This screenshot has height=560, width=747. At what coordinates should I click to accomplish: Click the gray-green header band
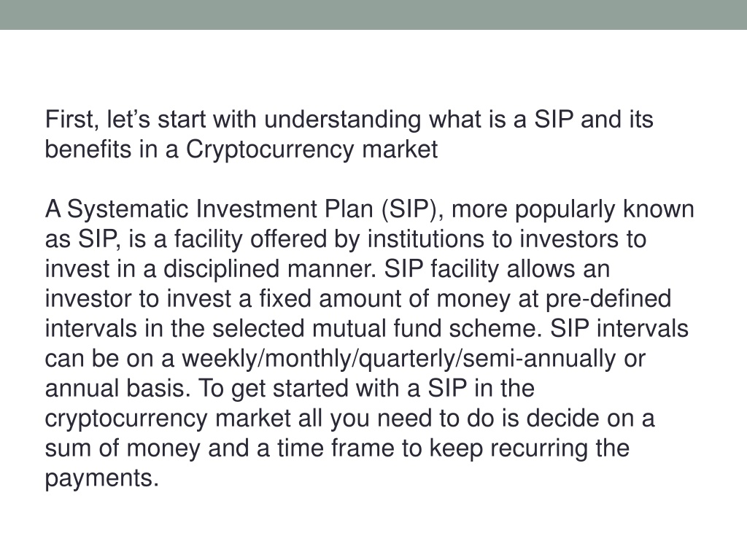[x=373, y=15]
